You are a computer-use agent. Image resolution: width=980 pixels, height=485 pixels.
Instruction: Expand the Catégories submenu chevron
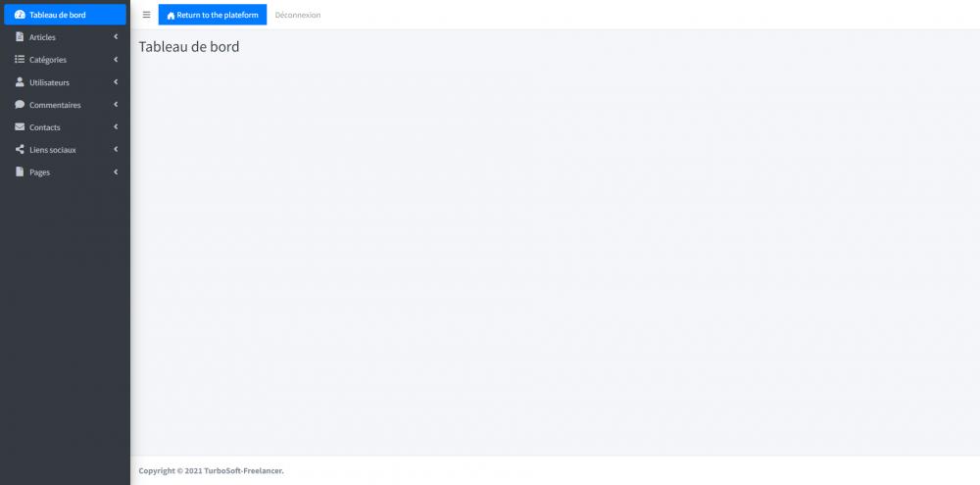[x=116, y=60]
